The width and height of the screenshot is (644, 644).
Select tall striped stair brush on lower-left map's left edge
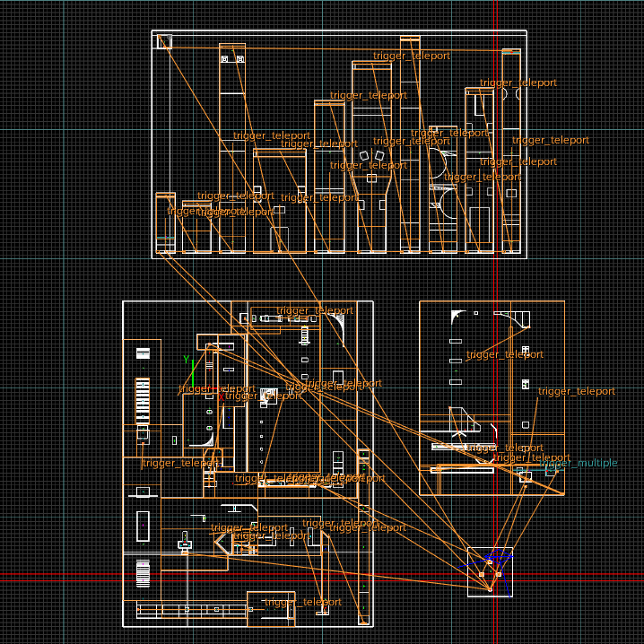click(x=143, y=402)
